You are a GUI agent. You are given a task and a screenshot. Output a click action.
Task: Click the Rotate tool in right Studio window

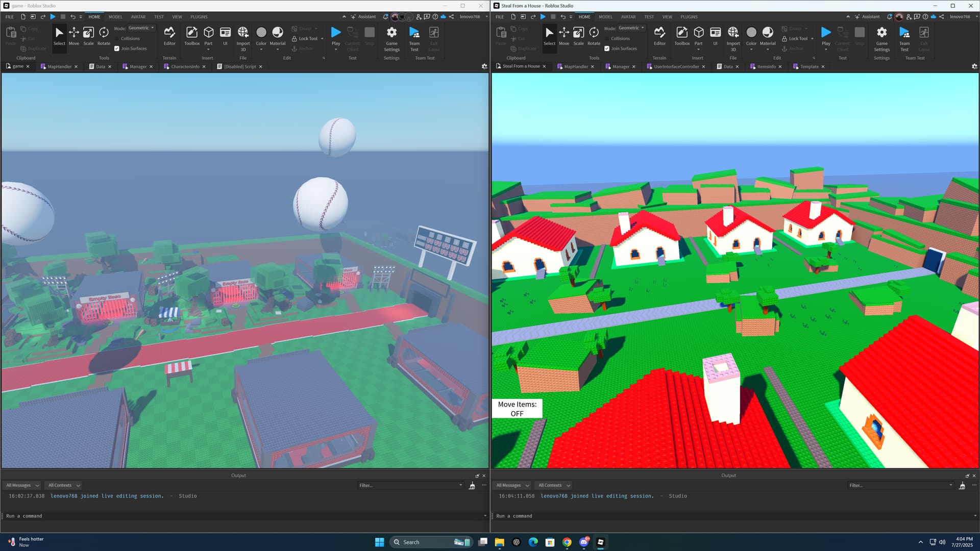(x=594, y=36)
